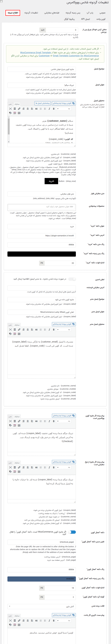Click WOO LIST icon in email content editor
Image resolution: width=111 pixels, height=644 pixels.
point(15,113)
